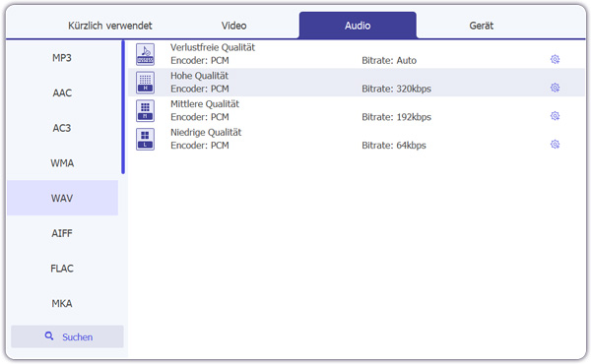The width and height of the screenshot is (591, 364).
Task: Choose the MP3 format
Action: pos(62,58)
